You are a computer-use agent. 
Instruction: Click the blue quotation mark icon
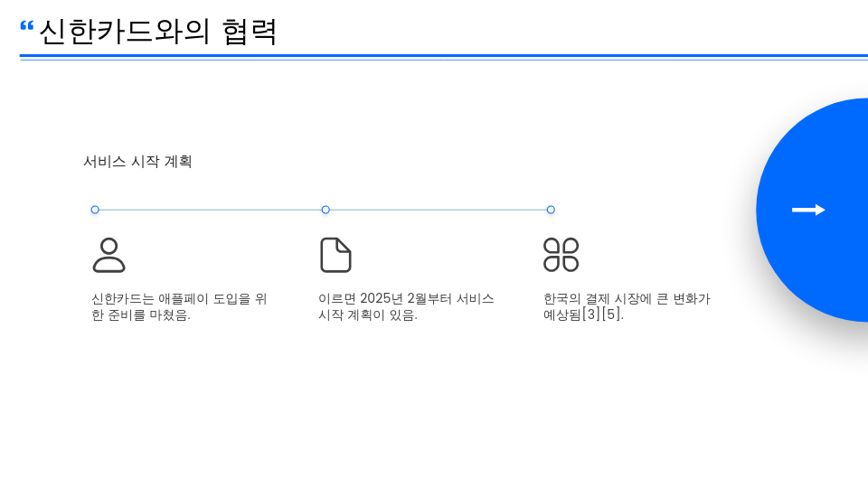click(x=26, y=26)
